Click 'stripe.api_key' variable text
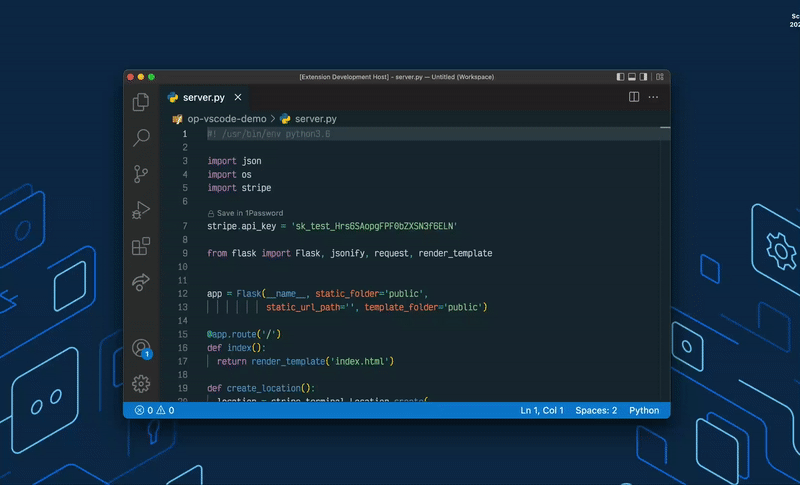The width and height of the screenshot is (800, 485). coord(241,226)
